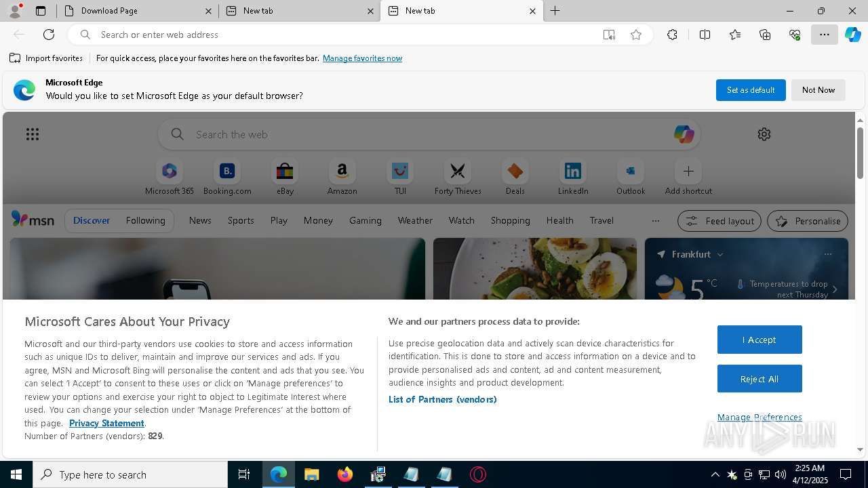868x488 pixels.
Task: Click the Search the web box
Action: (x=429, y=134)
